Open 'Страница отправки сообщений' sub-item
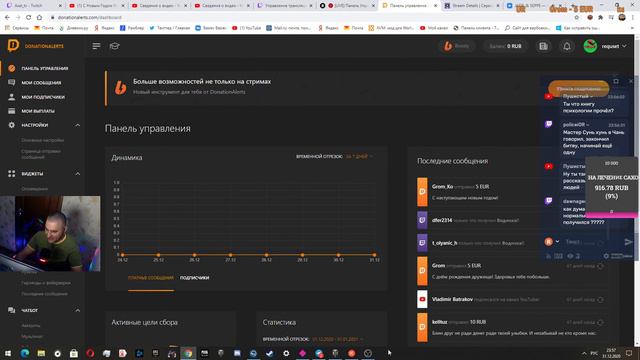Viewport: 640px width, 360px height. (41, 154)
